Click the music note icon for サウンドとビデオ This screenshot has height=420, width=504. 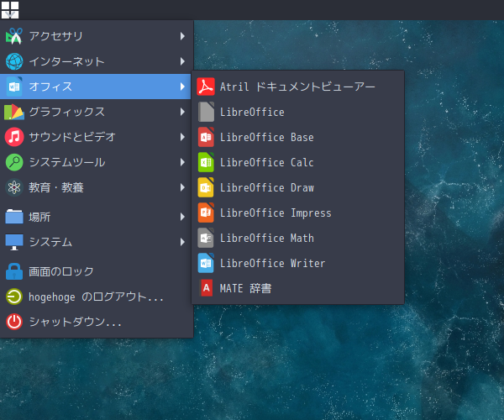(14, 137)
